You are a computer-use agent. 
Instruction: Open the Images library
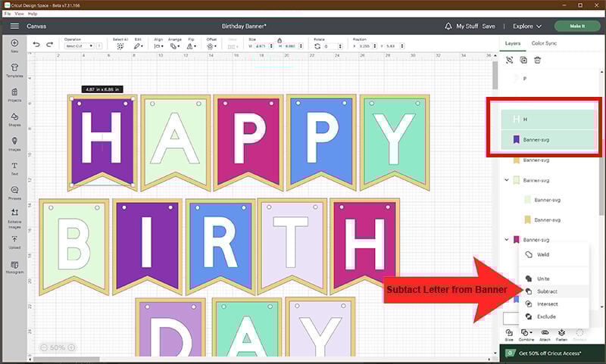(14, 144)
